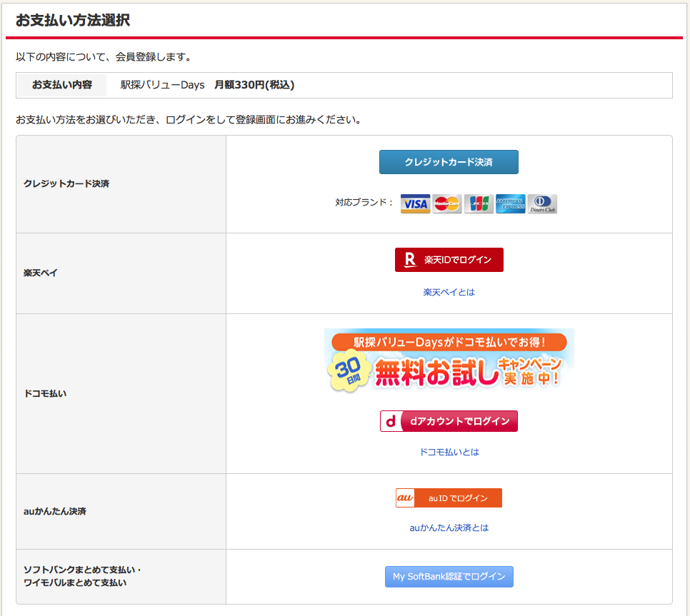Screen dimensions: 690x616
Task: Click the JCB card brand icon
Action: [x=479, y=203]
